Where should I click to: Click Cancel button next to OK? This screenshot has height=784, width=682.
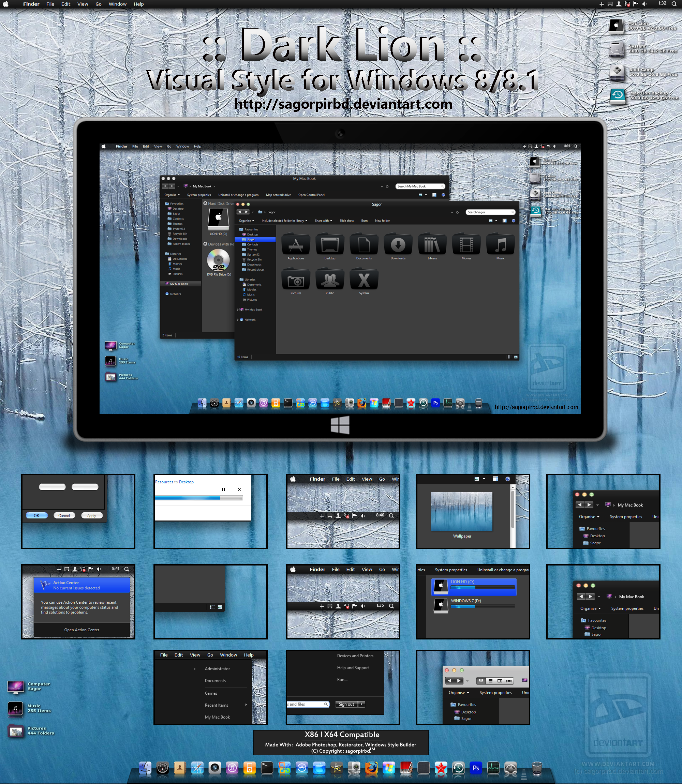[64, 515]
